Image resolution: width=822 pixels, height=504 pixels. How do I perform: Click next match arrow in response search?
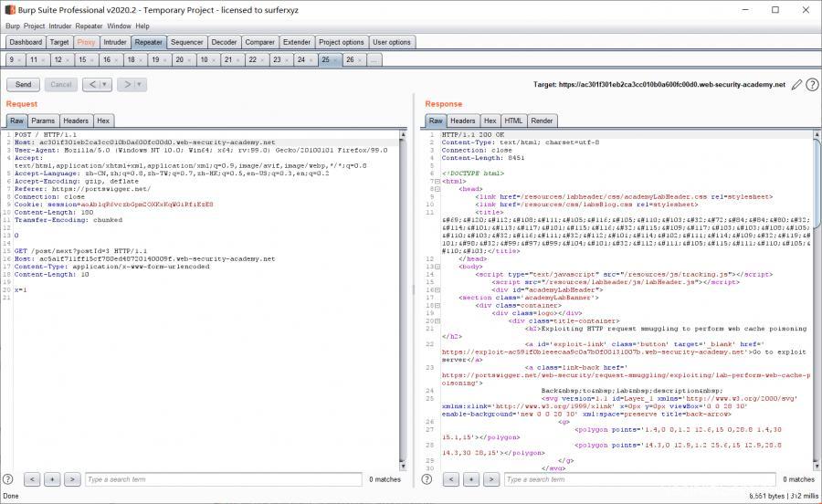[490, 479]
